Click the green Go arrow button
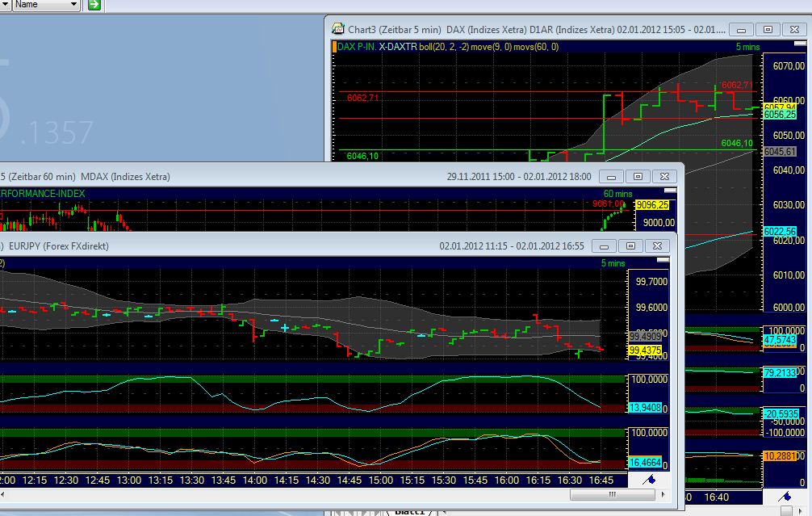 point(94,6)
